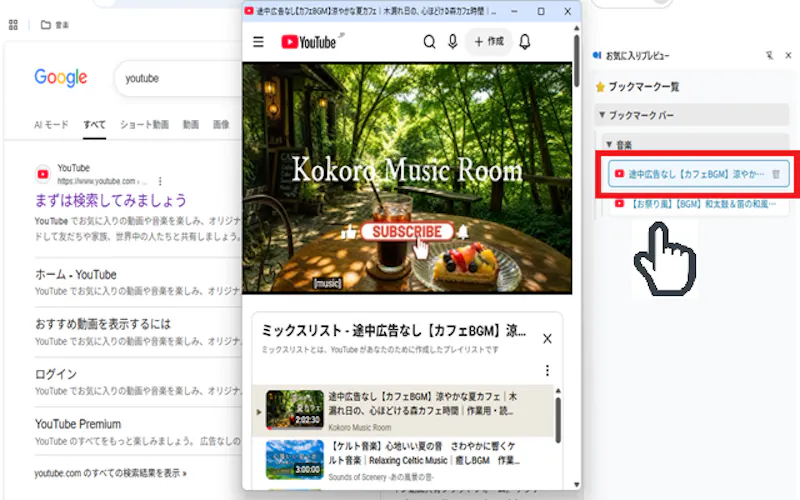Viewport: 800px width, 500px height.
Task: Start voice search with microphone icon
Action: click(x=453, y=42)
